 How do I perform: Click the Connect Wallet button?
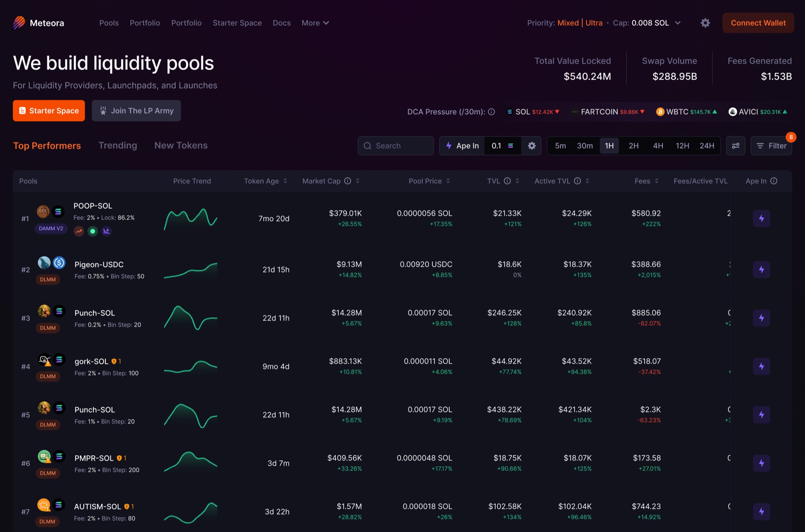758,23
